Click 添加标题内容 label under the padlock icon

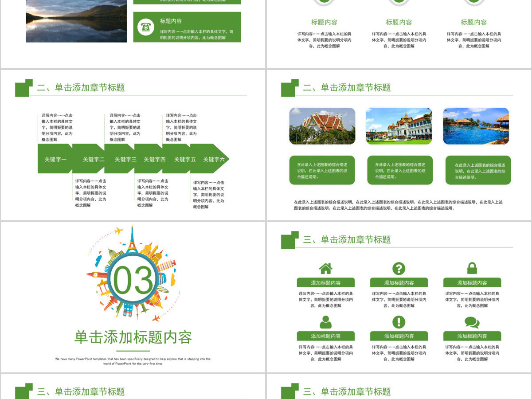472,283
